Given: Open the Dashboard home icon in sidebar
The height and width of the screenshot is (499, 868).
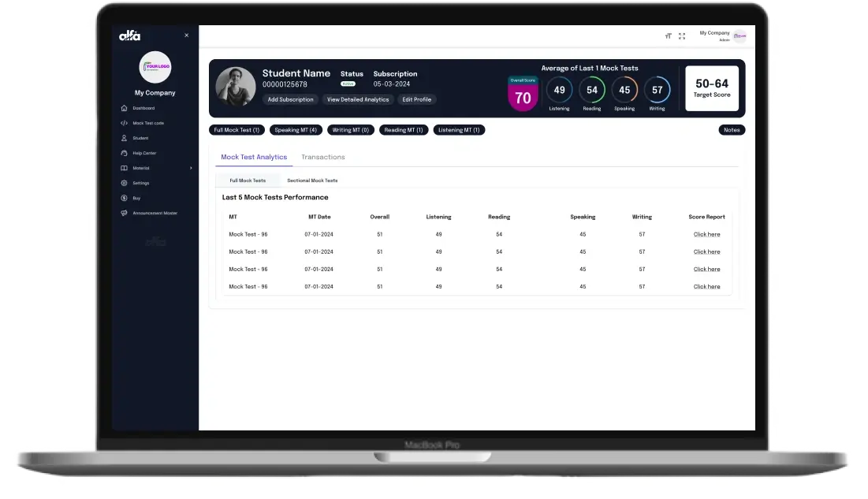Looking at the screenshot, I should [124, 108].
